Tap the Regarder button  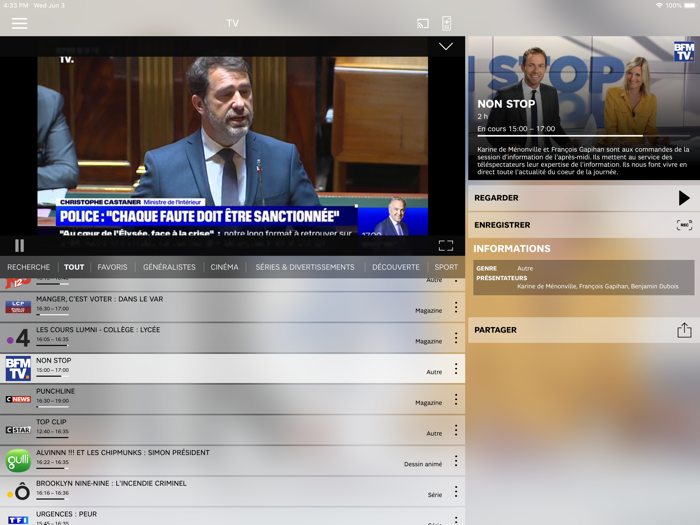tap(584, 198)
